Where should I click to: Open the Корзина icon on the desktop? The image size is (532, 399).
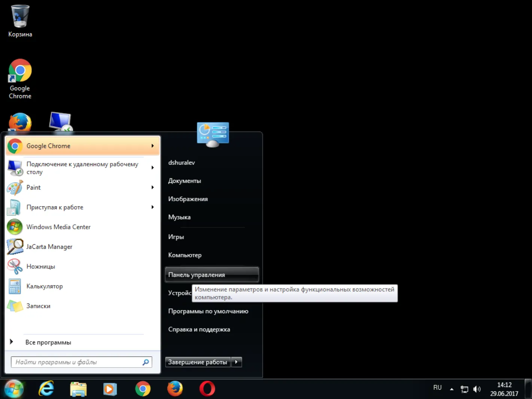(20, 21)
